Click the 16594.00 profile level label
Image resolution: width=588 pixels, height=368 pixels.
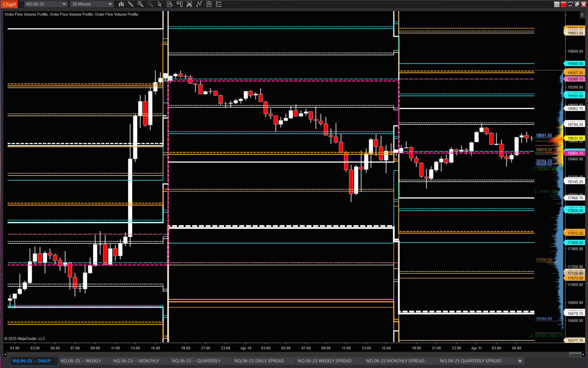[544, 319]
